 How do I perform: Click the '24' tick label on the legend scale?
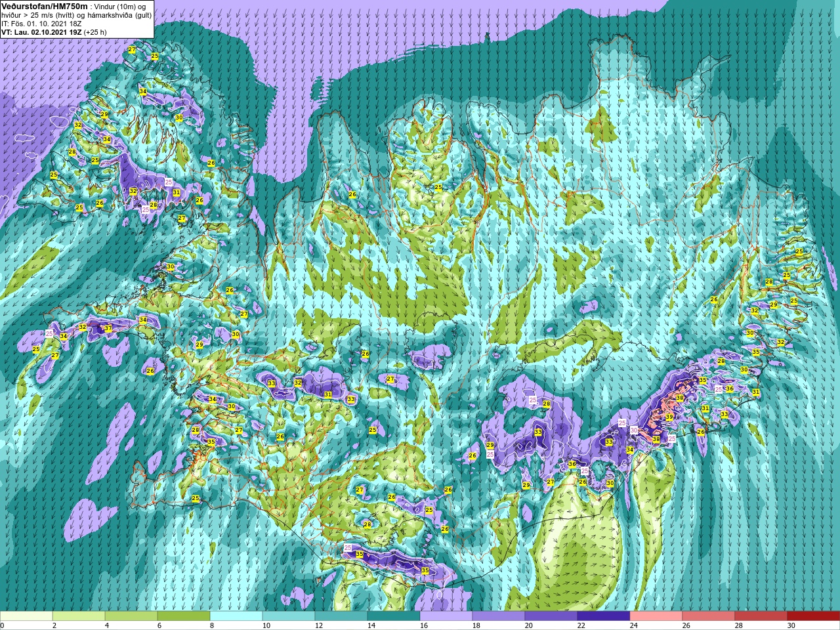click(633, 625)
